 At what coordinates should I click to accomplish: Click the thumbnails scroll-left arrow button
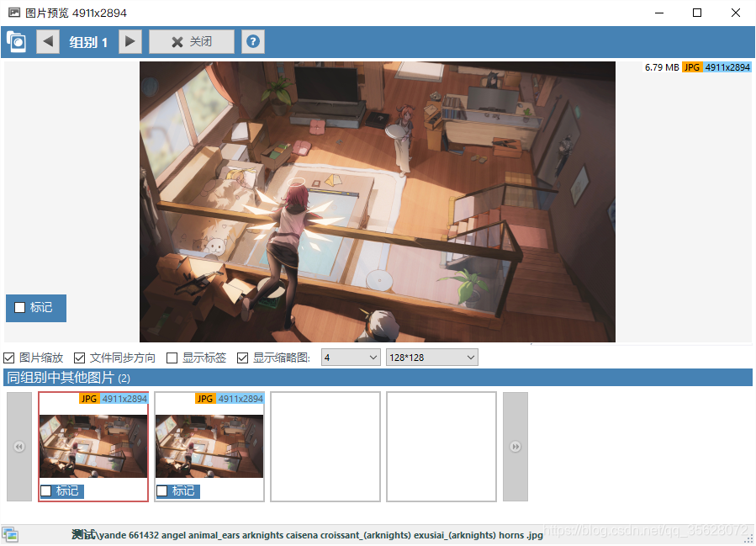[x=19, y=447]
